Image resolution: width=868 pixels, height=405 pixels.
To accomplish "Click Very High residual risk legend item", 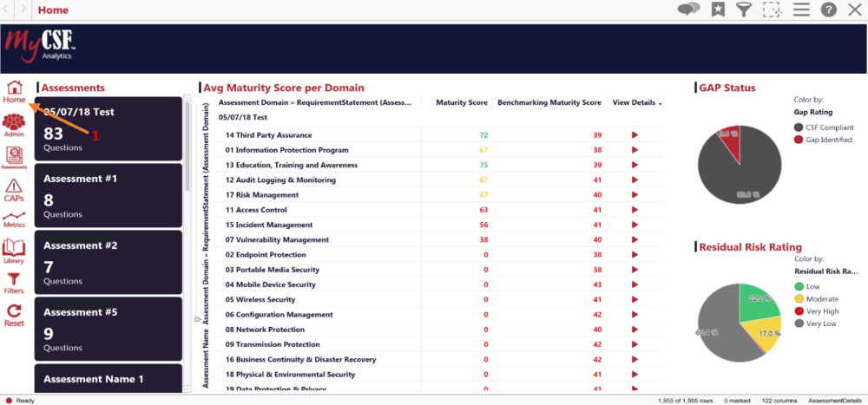I will coord(817,311).
